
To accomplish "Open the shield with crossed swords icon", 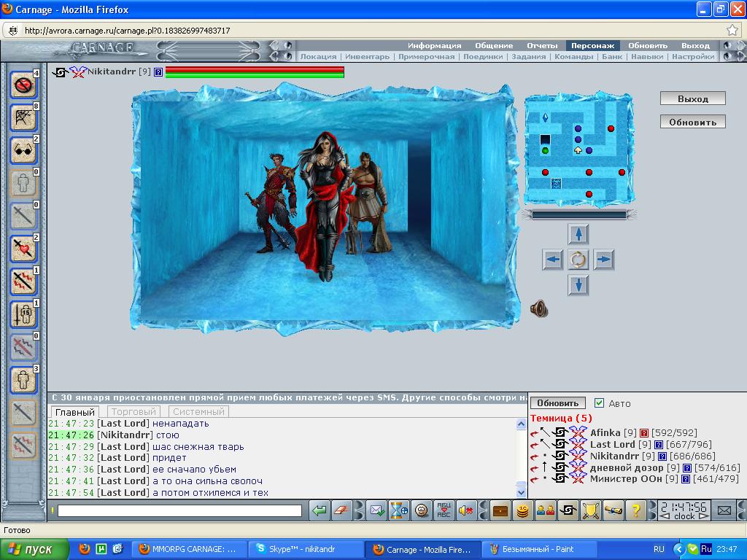I will click(591, 511).
